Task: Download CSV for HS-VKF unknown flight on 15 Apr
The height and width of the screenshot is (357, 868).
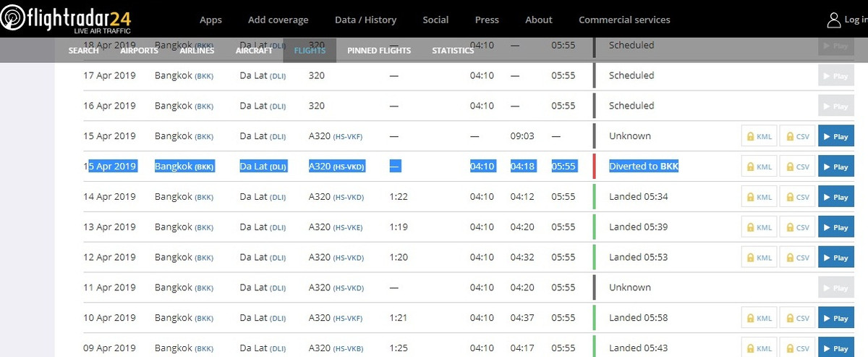Action: tap(797, 136)
